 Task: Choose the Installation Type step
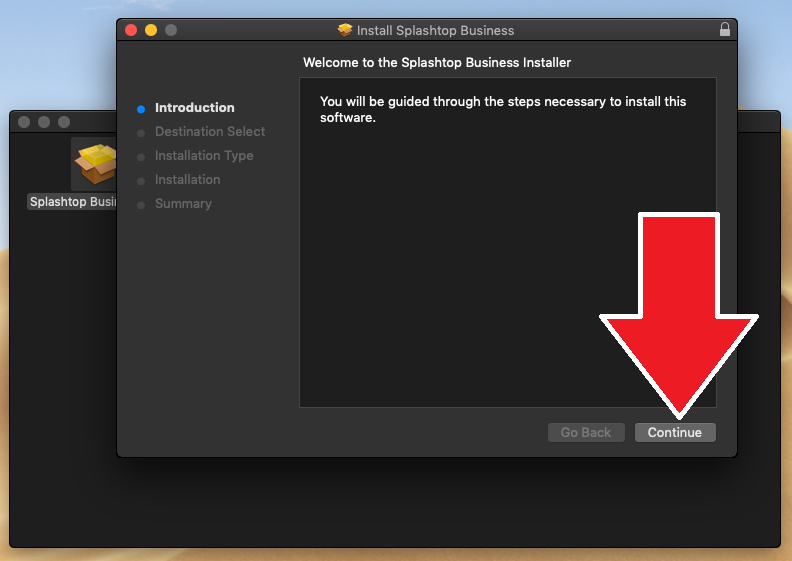(203, 156)
